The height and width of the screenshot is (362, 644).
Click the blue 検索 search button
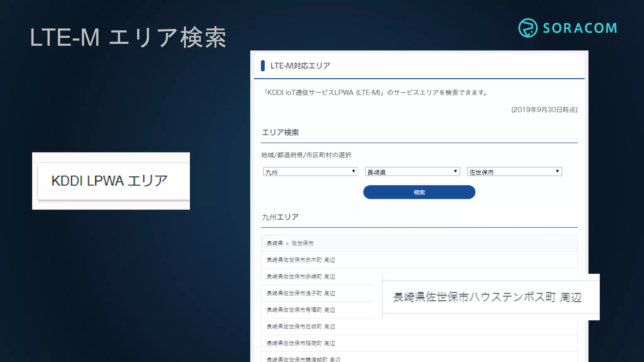coord(419,192)
